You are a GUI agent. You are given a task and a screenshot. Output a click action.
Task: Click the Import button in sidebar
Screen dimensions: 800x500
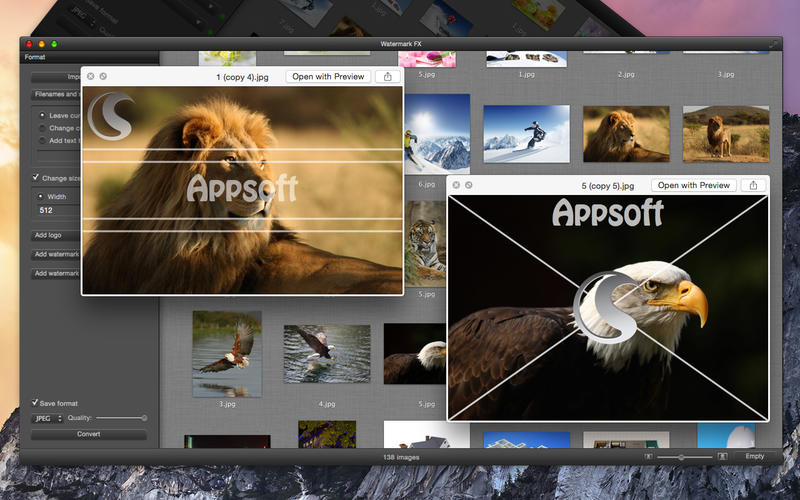(x=56, y=77)
